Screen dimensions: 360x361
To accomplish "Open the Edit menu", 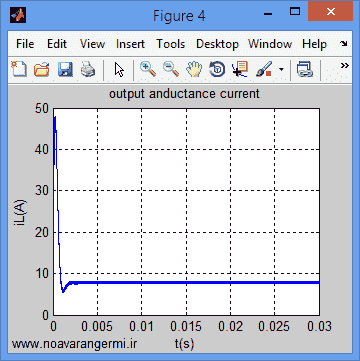I will pyautogui.click(x=57, y=44).
